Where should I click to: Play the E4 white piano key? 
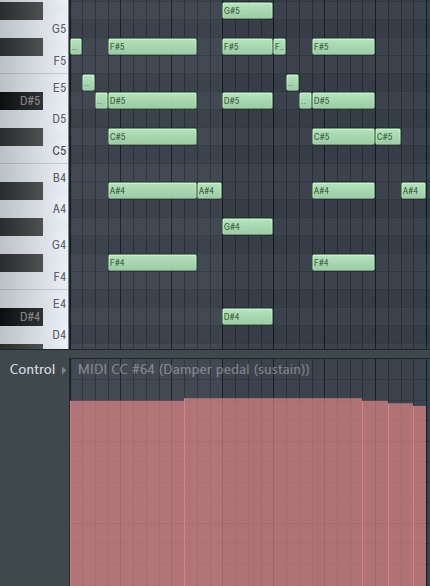56,303
